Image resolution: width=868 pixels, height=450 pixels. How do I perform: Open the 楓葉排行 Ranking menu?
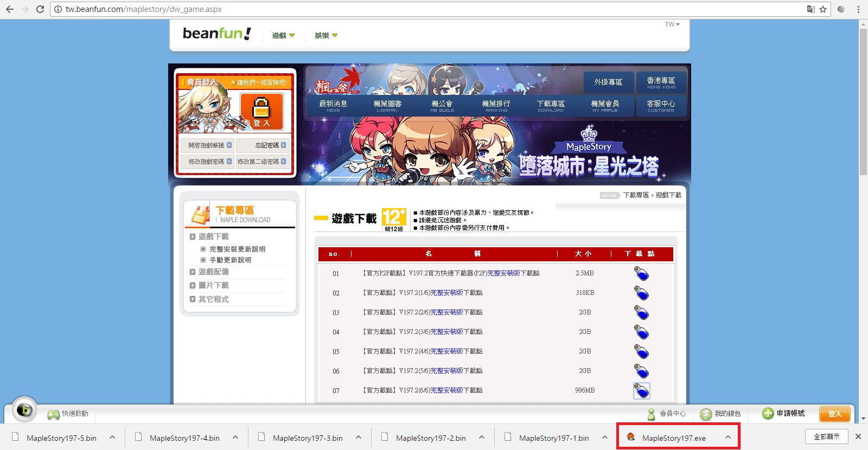[x=496, y=106]
